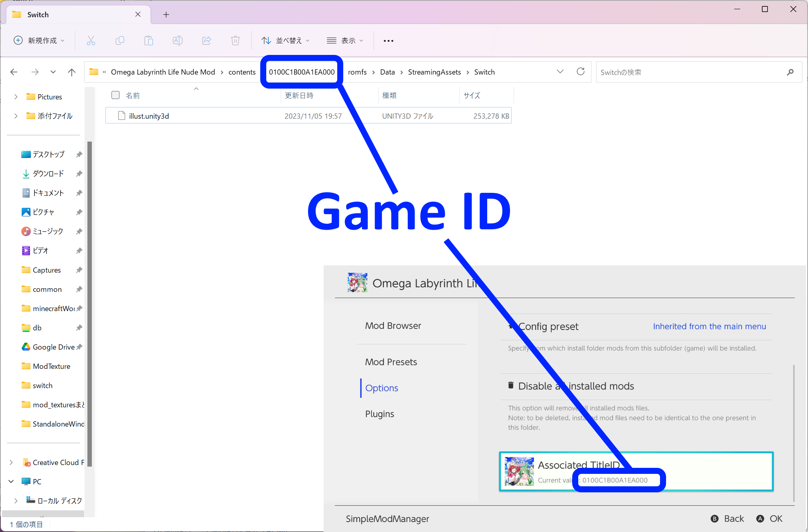Open a new File Explorer tab
Screen dimensions: 808x532
pos(166,15)
